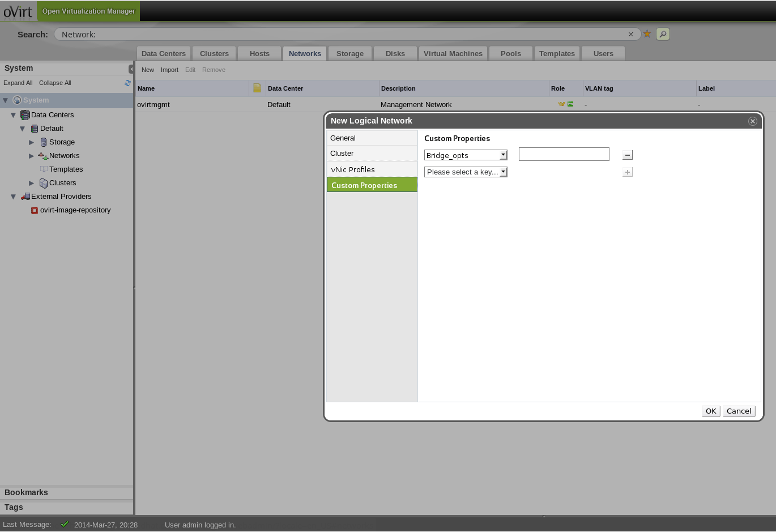Switch to the Virtual Machines tab
The height and width of the screenshot is (532, 776).
453,54
